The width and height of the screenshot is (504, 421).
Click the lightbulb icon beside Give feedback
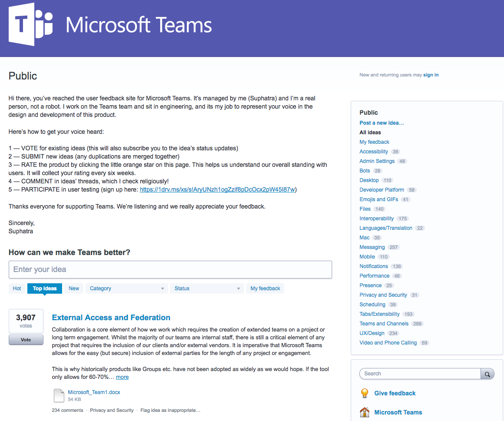point(365,393)
